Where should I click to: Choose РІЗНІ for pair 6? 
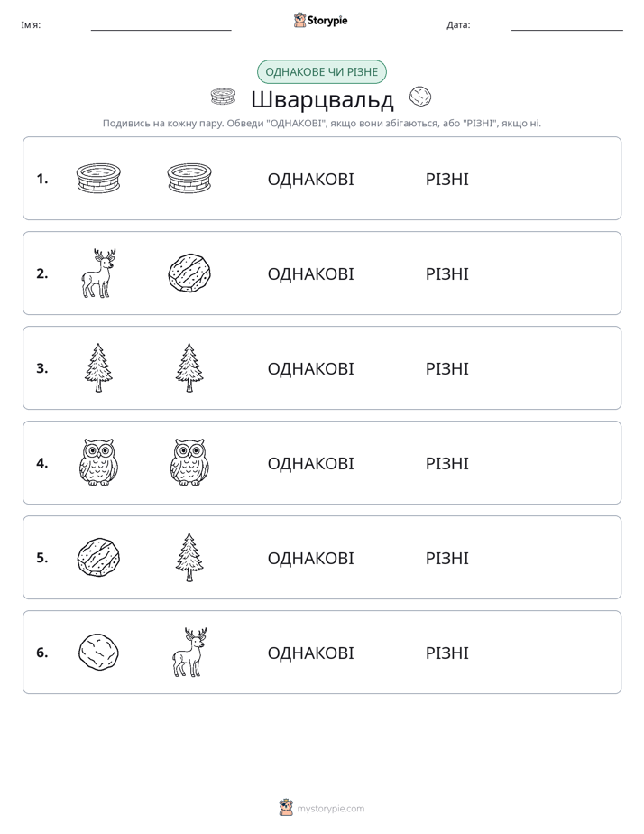(x=446, y=653)
